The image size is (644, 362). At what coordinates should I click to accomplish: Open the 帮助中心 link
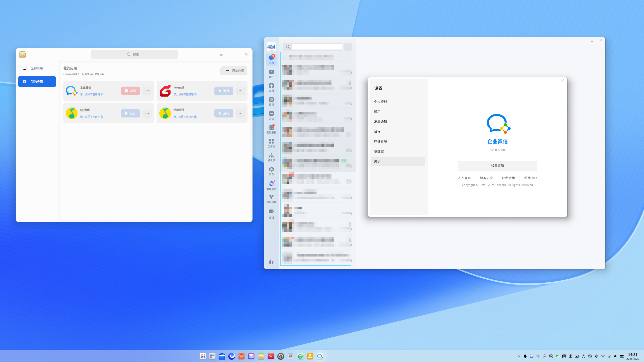pyautogui.click(x=530, y=178)
